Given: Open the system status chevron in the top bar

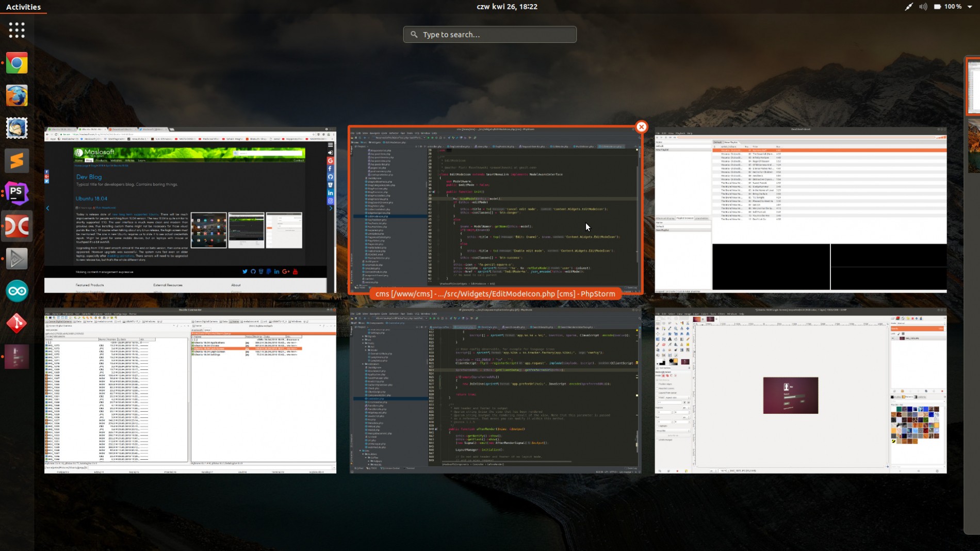Looking at the screenshot, I should [971, 7].
